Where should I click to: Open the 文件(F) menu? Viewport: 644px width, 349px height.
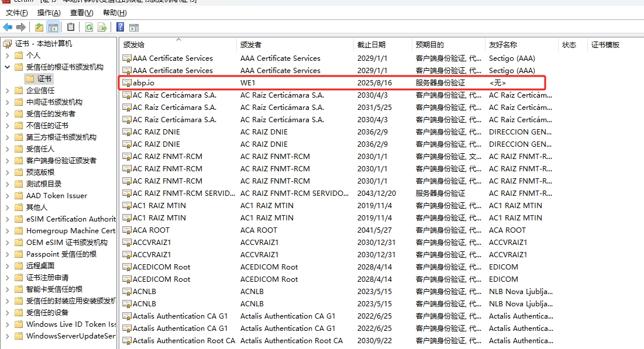point(16,13)
